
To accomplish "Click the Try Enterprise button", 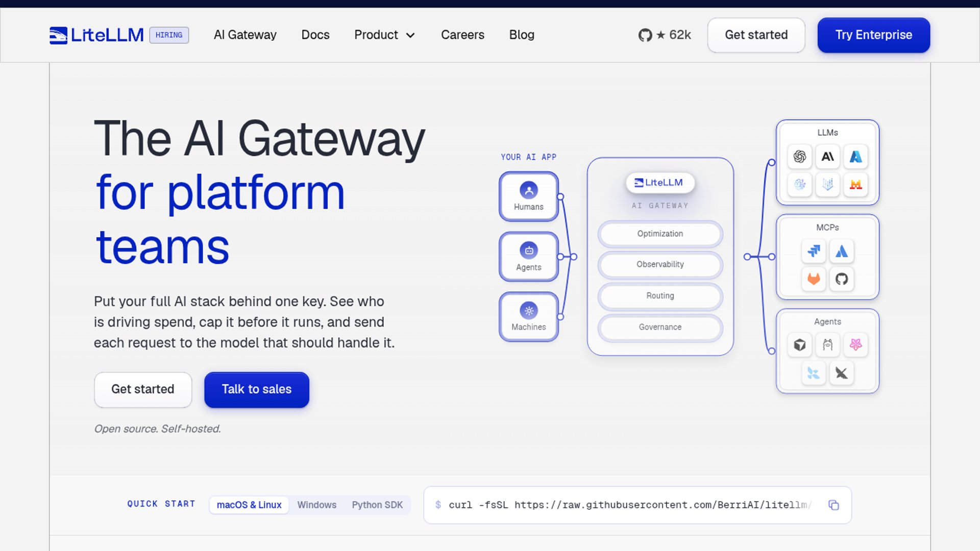I will tap(873, 35).
